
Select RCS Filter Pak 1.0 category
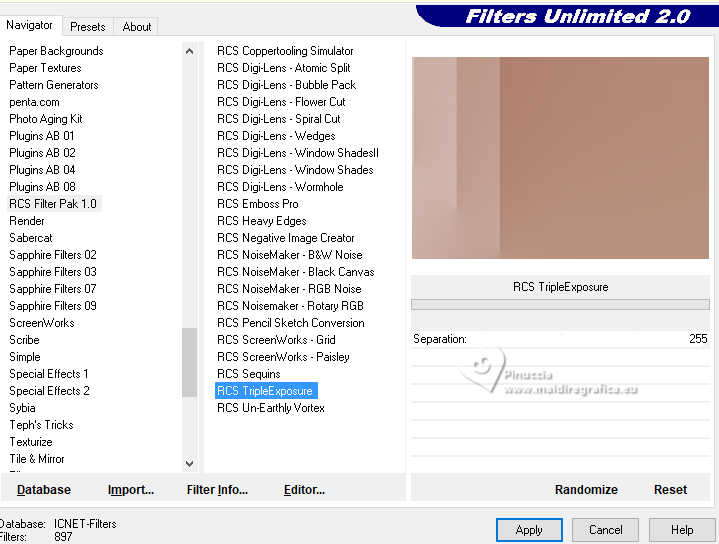click(53, 204)
